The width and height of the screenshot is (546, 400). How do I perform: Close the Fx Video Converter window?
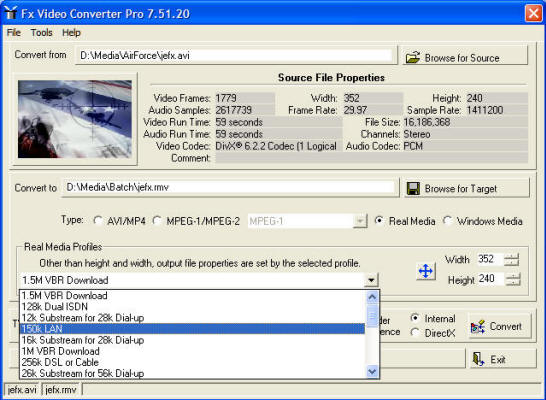(533, 14)
